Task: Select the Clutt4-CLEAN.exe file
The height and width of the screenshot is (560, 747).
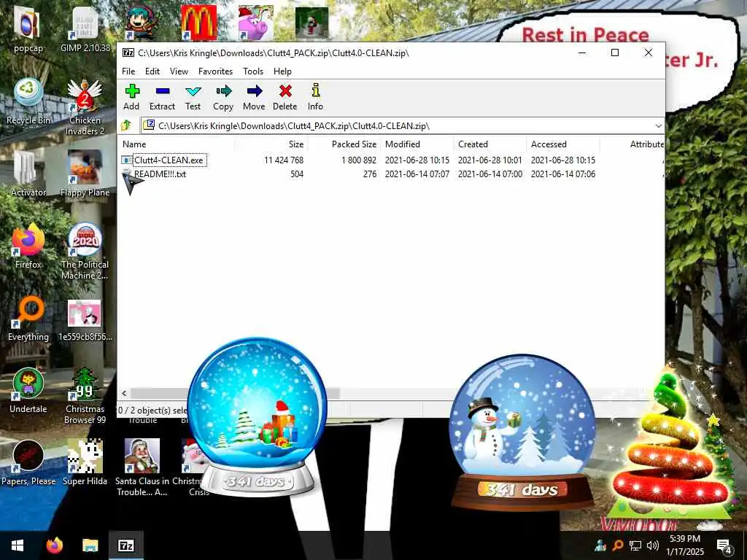Action: pyautogui.click(x=169, y=160)
